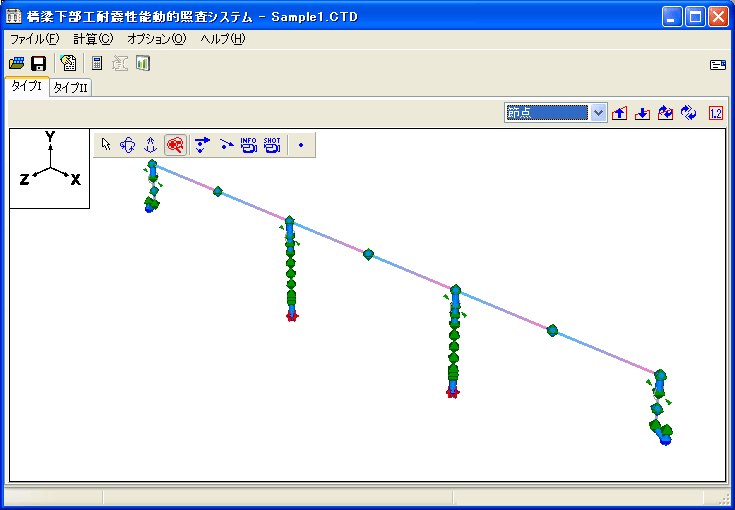Close the Sample1.CTD window
The image size is (735, 510).
click(x=718, y=17)
